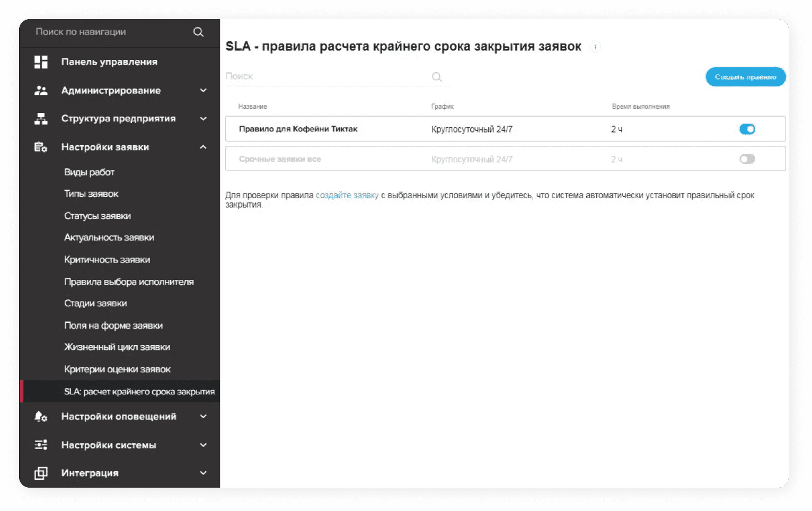Collapse the Настройки заявки chevron
The height and width of the screenshot is (511, 812).
[203, 147]
